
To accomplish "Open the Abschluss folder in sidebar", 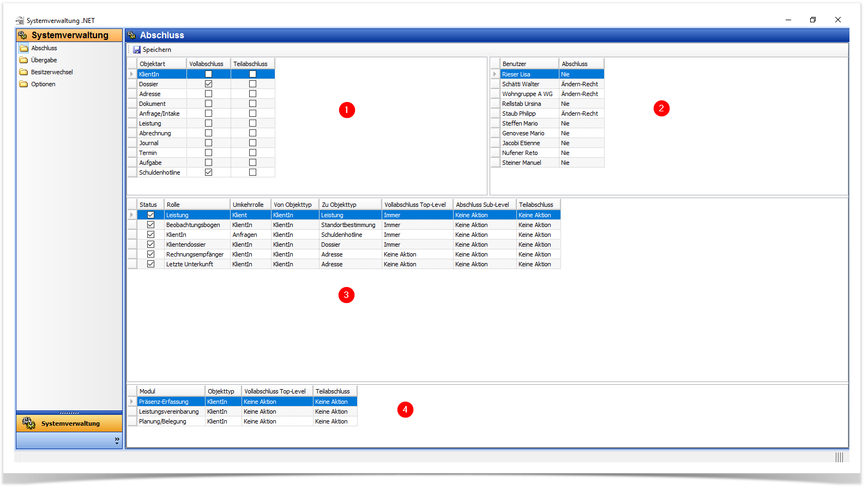I will [23, 48].
